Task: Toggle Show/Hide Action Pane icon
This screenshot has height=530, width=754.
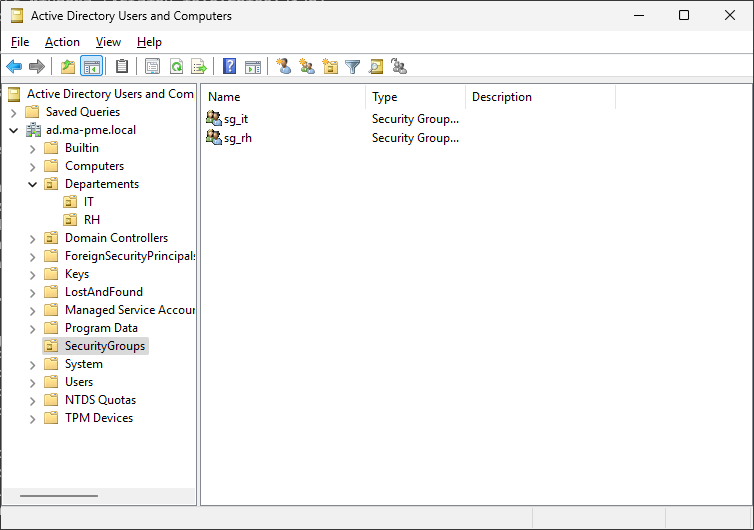Action: (253, 66)
